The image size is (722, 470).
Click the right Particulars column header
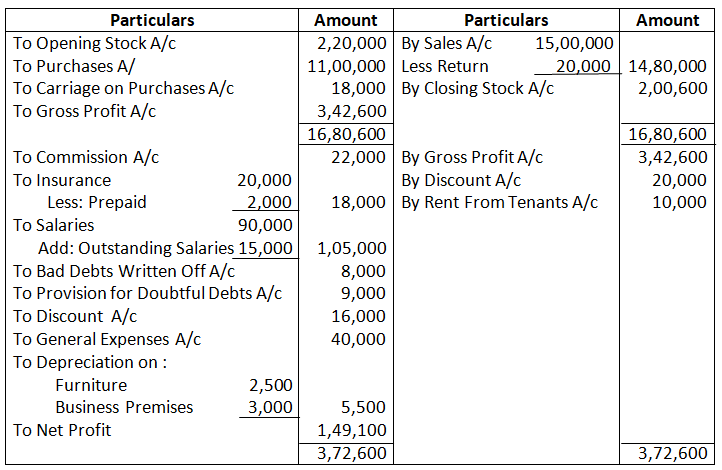tap(506, 20)
